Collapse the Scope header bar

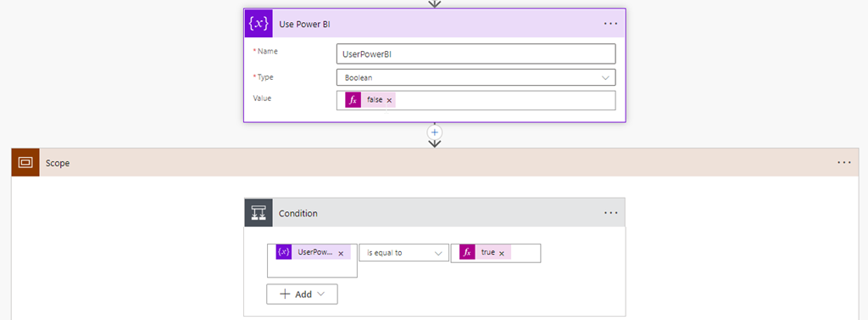coord(434,162)
